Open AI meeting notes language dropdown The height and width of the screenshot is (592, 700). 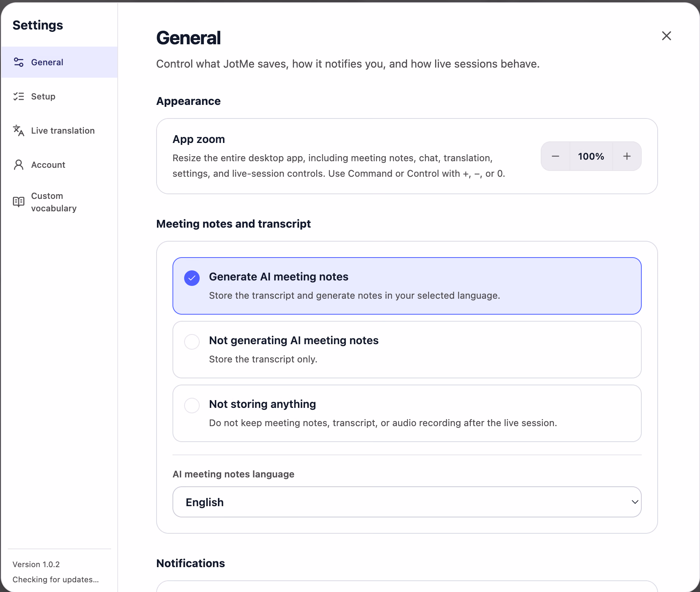tap(407, 502)
